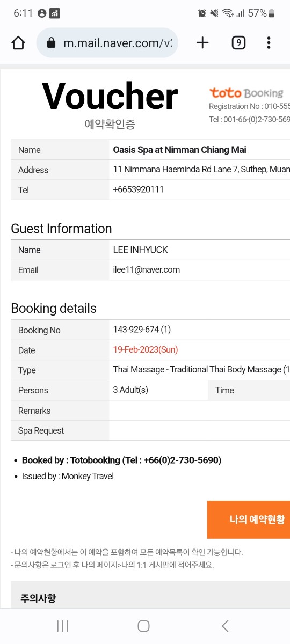Viewport: 290px width, 644px height.
Task: Tap the Totobooking telephone number line
Action: tap(121, 460)
